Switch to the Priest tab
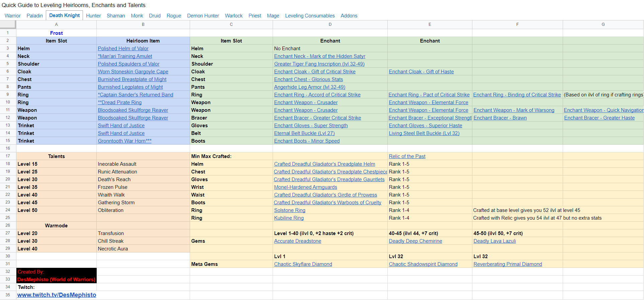644x300 pixels. click(255, 16)
